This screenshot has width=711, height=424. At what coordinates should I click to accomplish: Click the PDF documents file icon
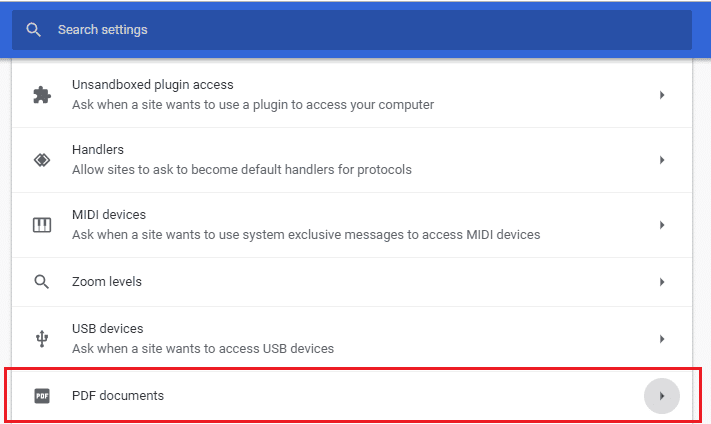click(x=42, y=396)
